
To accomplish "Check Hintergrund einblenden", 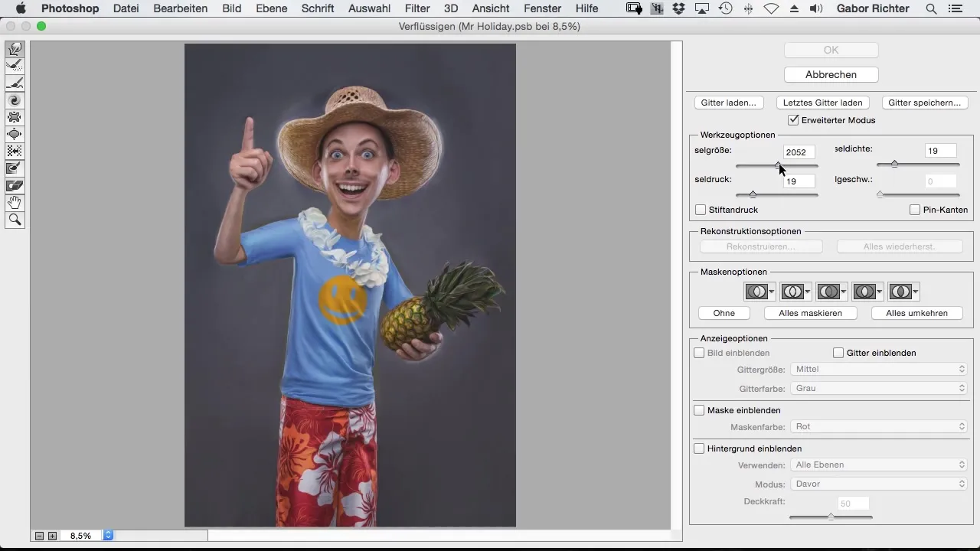I will [699, 448].
